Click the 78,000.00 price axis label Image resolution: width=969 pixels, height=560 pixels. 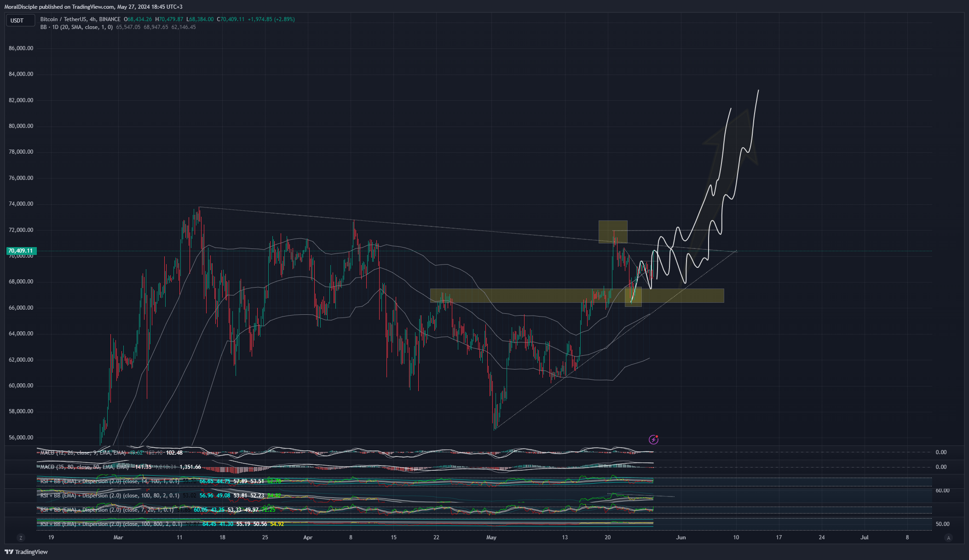pos(21,152)
